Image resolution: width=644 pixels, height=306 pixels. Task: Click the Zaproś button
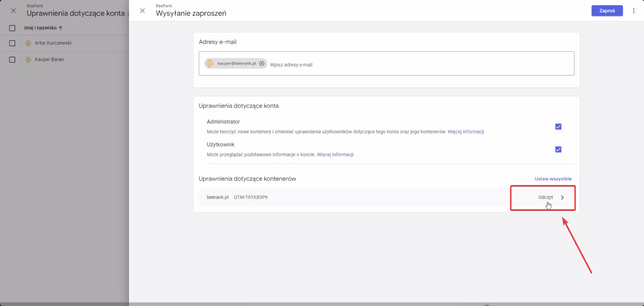point(607,11)
